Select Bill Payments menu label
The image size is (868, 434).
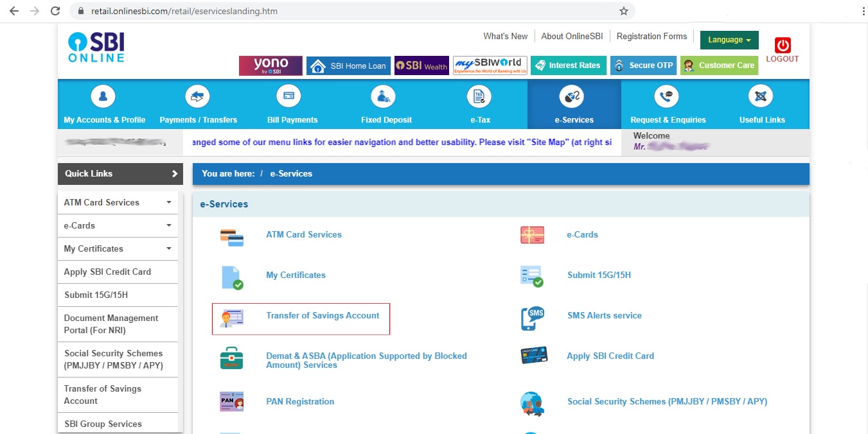click(x=292, y=120)
